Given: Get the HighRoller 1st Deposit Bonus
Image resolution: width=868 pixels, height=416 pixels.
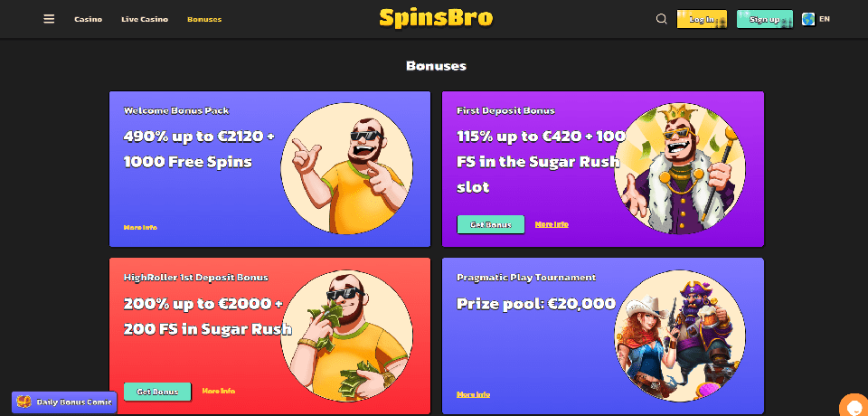Looking at the screenshot, I should pos(157,392).
